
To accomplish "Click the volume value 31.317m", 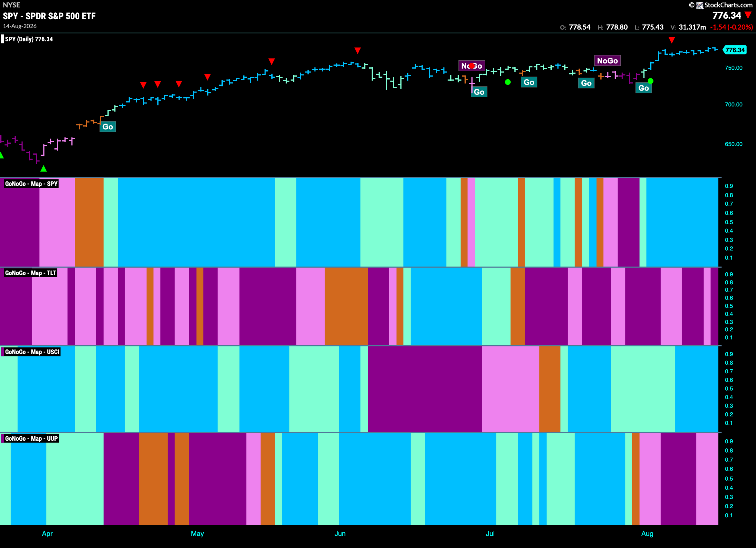I will click(692, 27).
